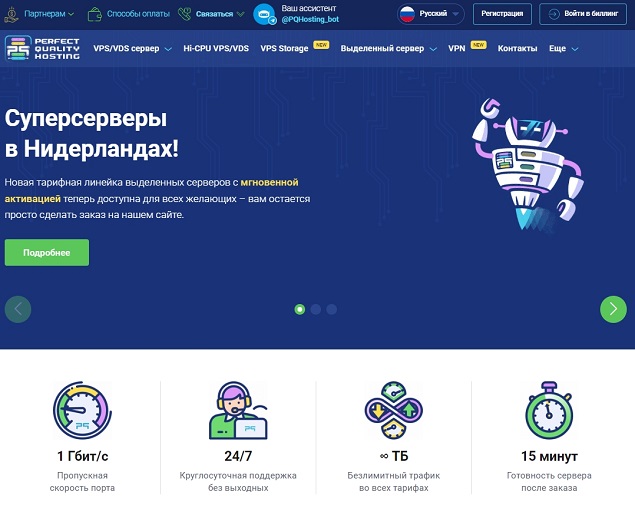The width and height of the screenshot is (635, 515).
Task: Click the green Подробнее button
Action: tap(47, 253)
